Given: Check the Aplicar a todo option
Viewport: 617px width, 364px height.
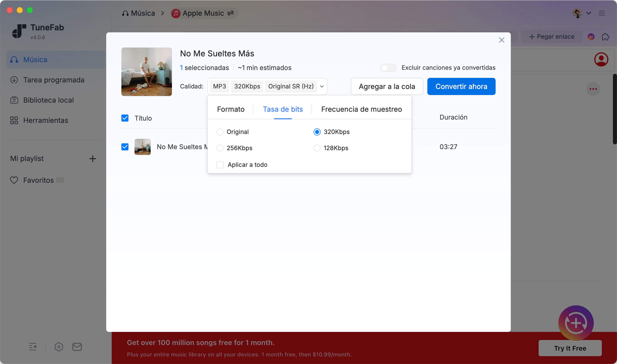Looking at the screenshot, I should 220,165.
